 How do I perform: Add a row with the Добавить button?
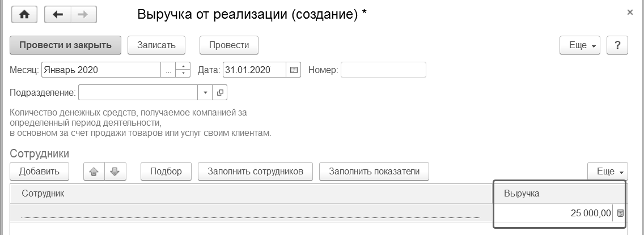coord(40,172)
